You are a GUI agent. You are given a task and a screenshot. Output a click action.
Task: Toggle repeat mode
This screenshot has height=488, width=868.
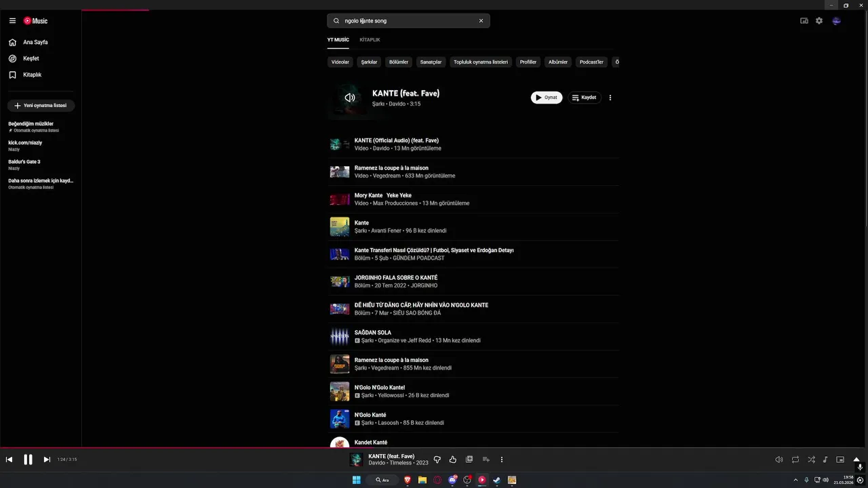(x=795, y=460)
